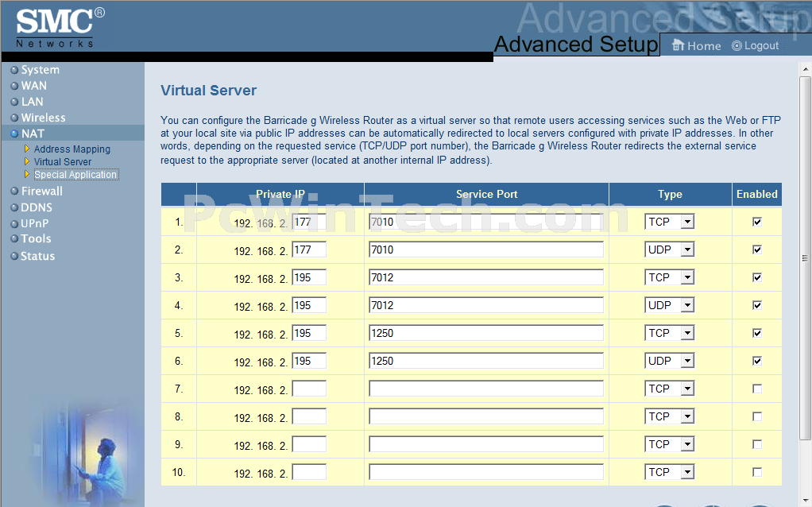Image resolution: width=812 pixels, height=507 pixels.
Task: Click the bullet icon beside DDNS
Action: 14,208
